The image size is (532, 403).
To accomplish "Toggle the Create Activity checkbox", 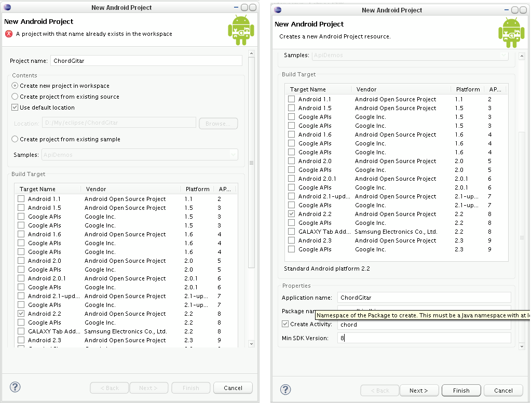I will (x=285, y=324).
